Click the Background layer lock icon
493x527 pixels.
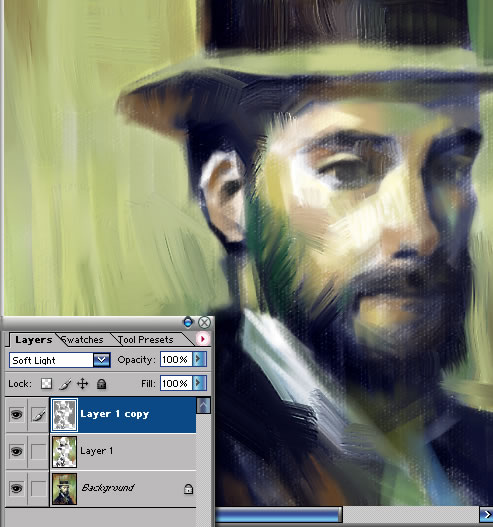189,489
